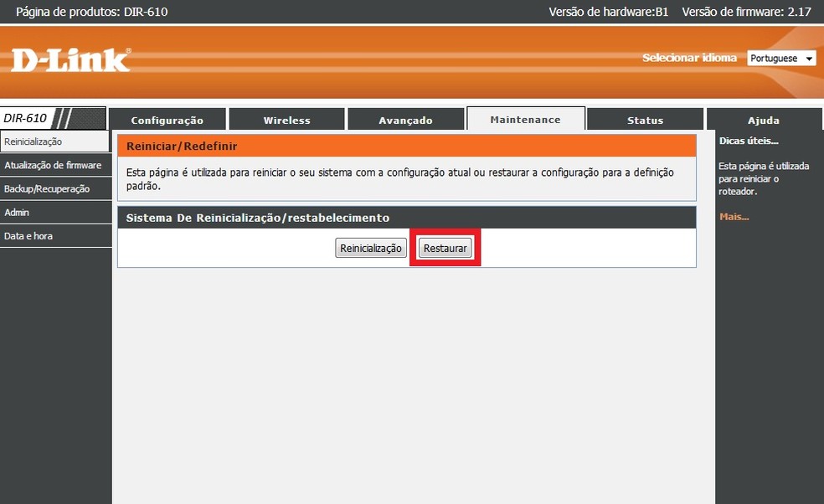Click the DIR-610 model label
Screen dimensions: 824x504
click(x=25, y=118)
